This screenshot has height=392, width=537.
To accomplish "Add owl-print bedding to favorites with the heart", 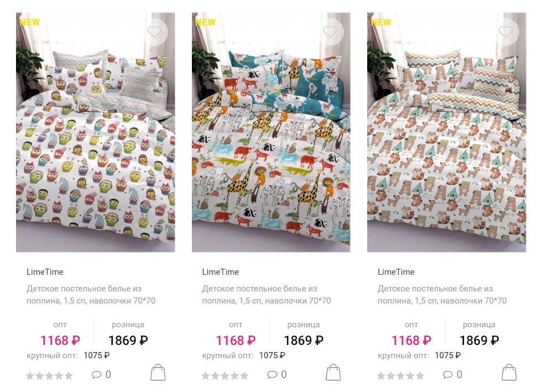I will click(154, 32).
